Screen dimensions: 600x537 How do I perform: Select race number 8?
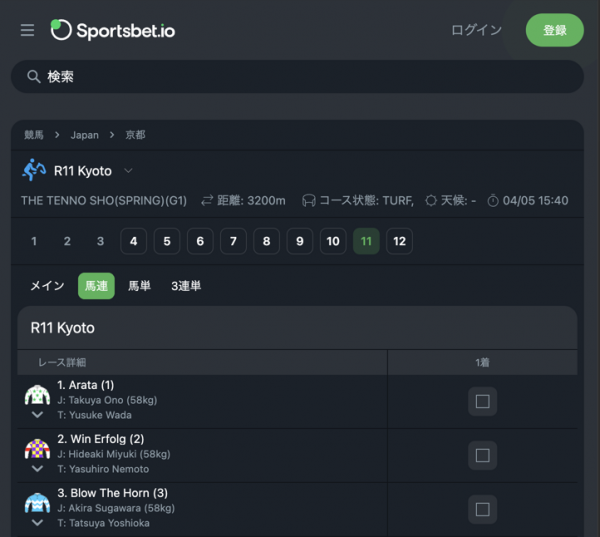pos(266,241)
